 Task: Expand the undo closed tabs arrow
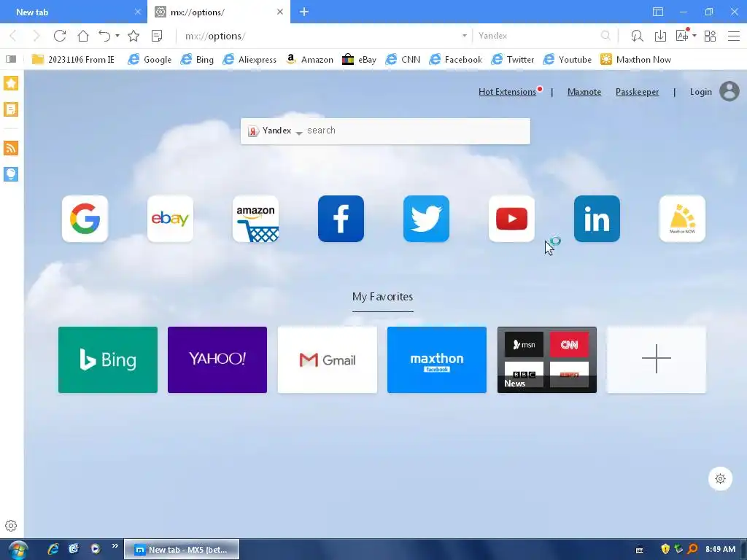coord(117,36)
